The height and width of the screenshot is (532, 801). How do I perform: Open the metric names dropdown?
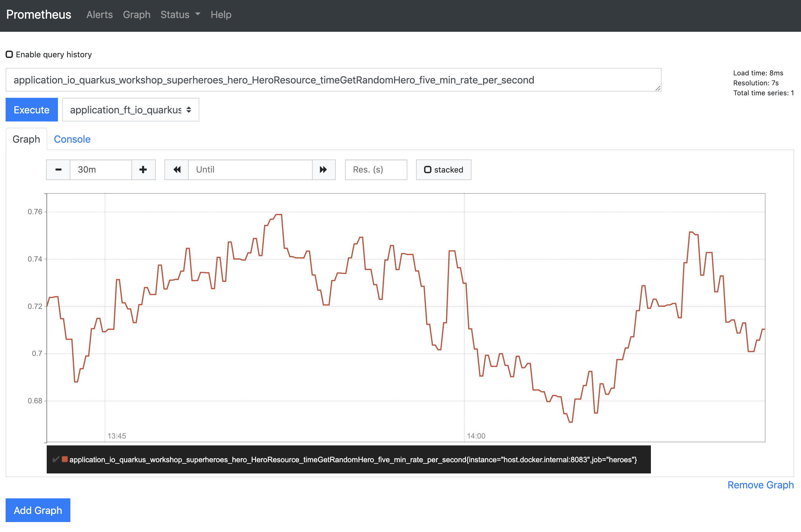[x=130, y=110]
